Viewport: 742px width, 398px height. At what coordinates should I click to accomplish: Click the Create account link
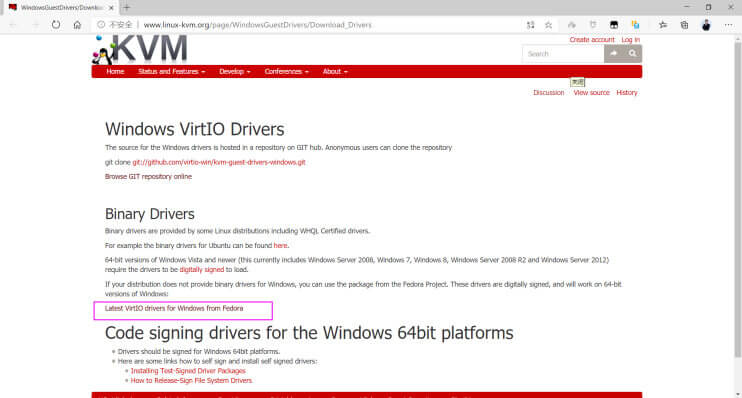[592, 40]
